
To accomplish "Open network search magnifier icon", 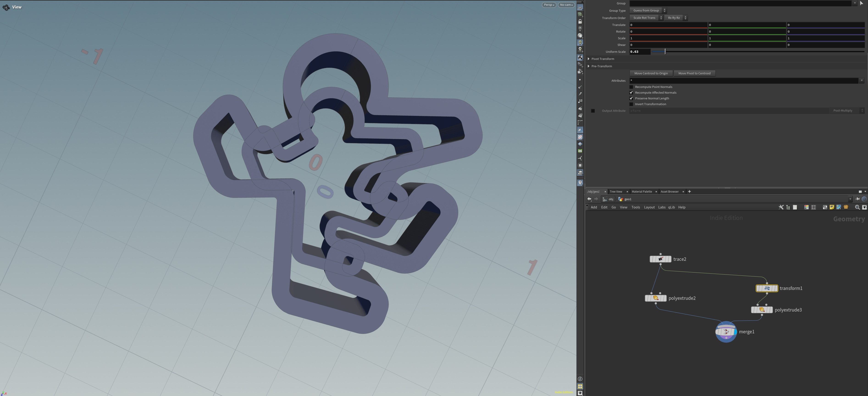I will tap(857, 207).
